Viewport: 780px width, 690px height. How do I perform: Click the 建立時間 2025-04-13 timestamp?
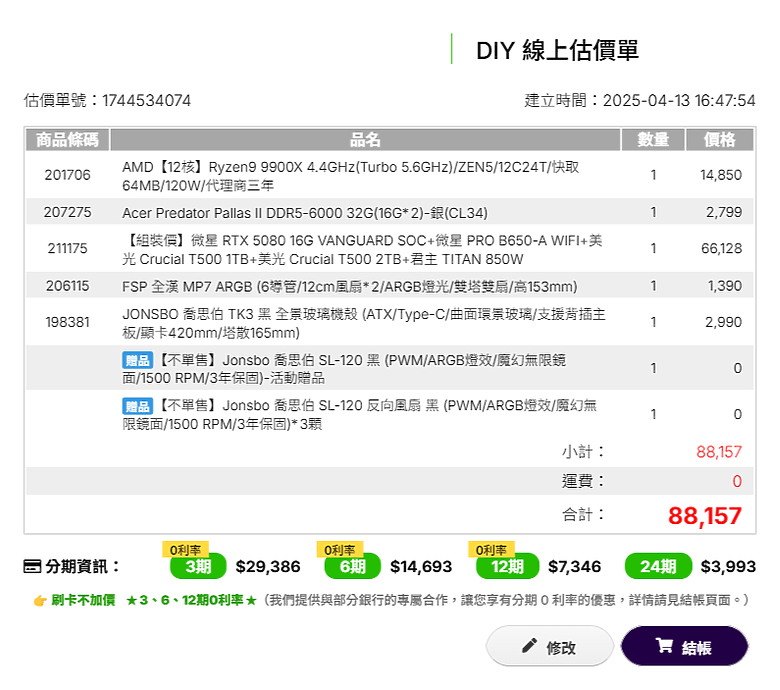(x=640, y=100)
